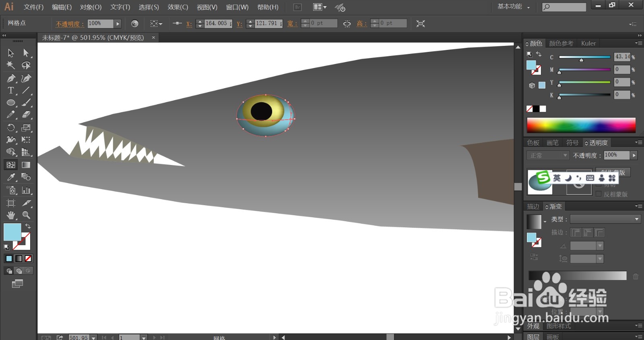The height and width of the screenshot is (340, 644).
Task: Select the Line Segment tool
Action: pyautogui.click(x=26, y=90)
